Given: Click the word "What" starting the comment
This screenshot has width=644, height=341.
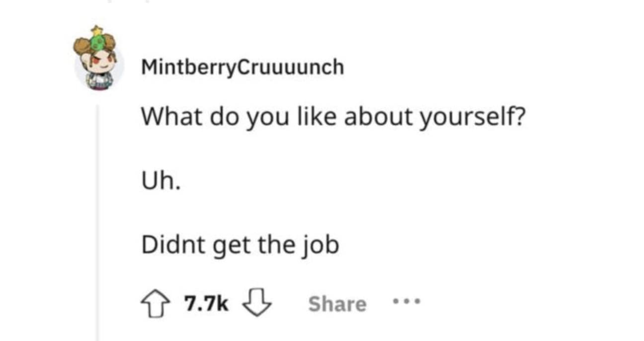Looking at the screenshot, I should point(169,117).
